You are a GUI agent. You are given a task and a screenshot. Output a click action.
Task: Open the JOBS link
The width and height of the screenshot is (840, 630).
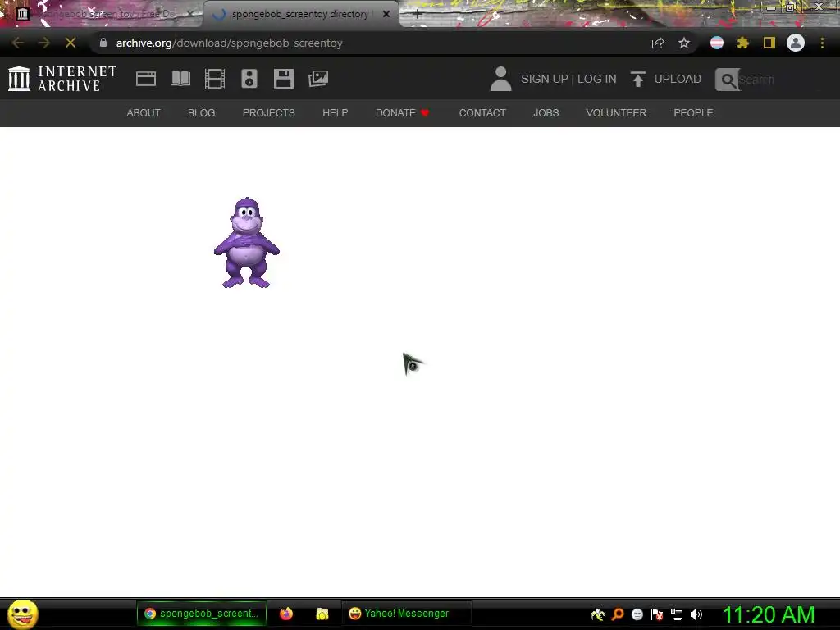(546, 113)
